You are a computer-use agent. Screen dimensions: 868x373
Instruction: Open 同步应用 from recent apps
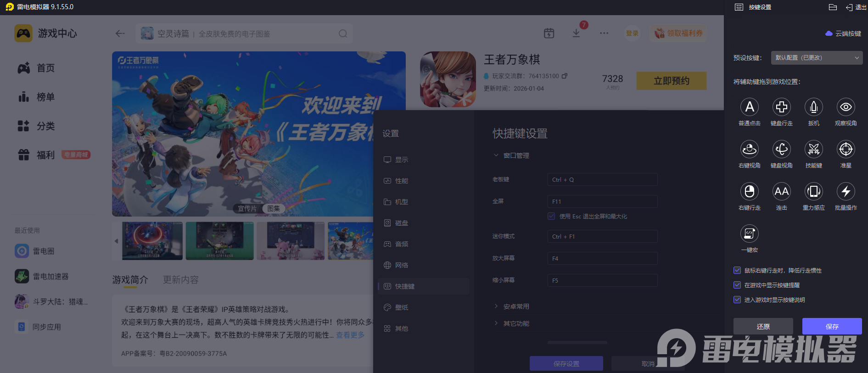38,327
